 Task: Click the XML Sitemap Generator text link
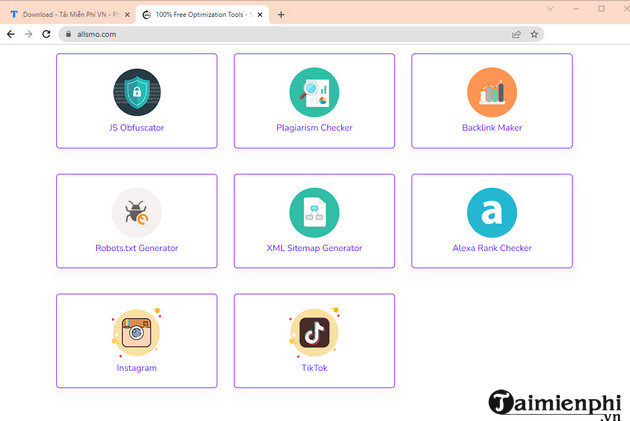pyautogui.click(x=314, y=248)
